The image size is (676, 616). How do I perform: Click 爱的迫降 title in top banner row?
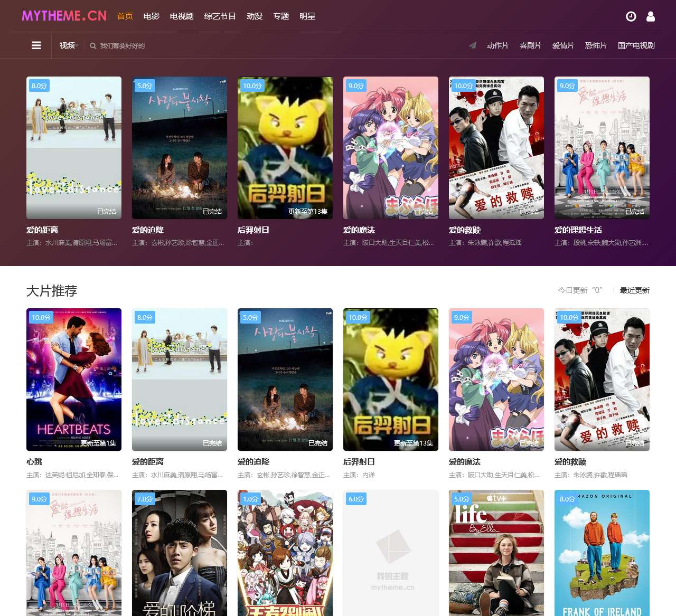click(148, 230)
